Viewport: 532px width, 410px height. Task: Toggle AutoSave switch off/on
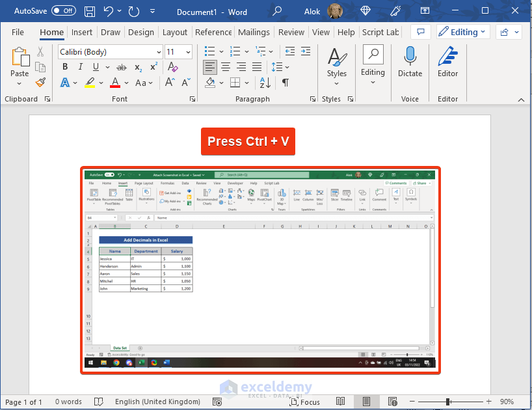point(64,11)
